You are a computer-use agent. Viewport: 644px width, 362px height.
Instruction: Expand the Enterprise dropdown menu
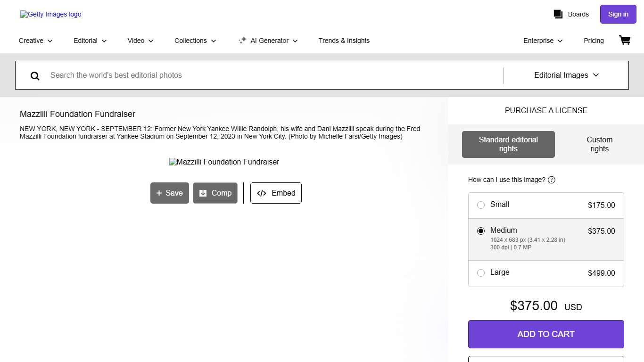coord(543,41)
